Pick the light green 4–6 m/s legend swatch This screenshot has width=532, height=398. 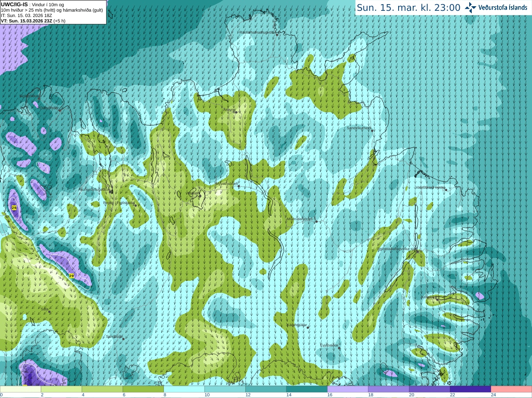(102, 389)
